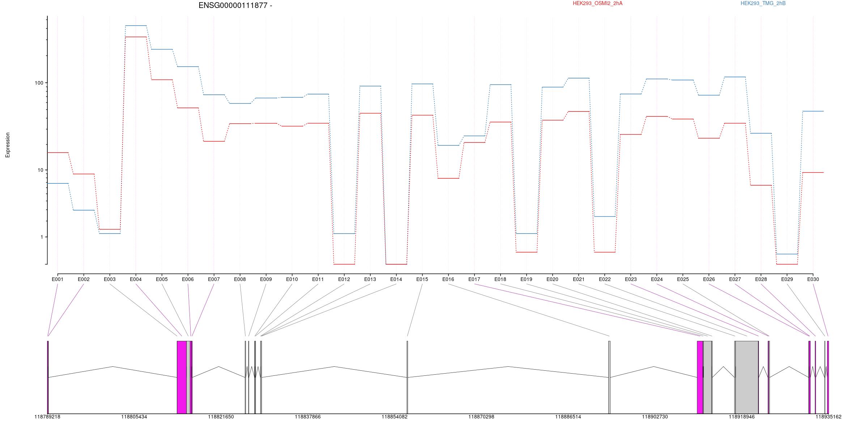Click the large gray exon block above 118918946
Screen dimensions: 868x434
tap(747, 377)
